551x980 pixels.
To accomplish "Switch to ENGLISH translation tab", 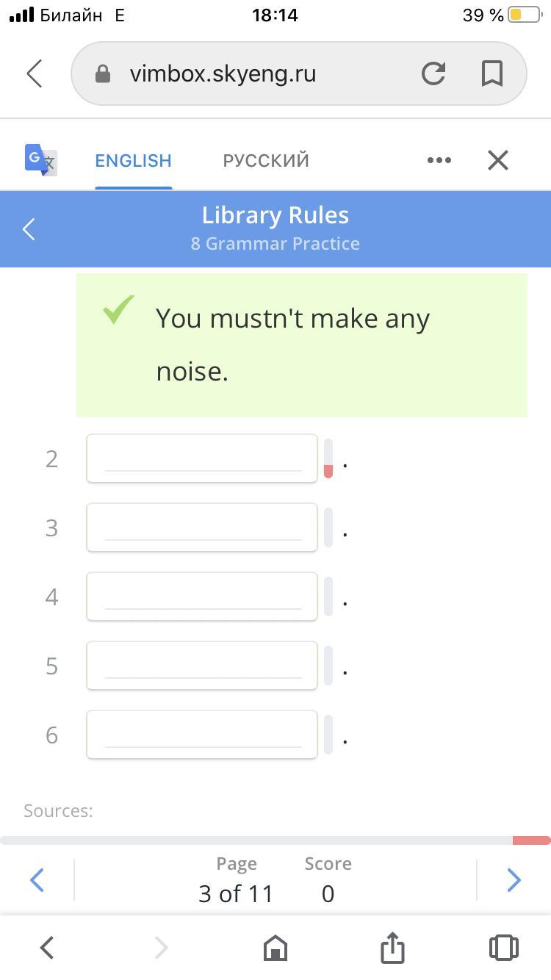I will (133, 160).
